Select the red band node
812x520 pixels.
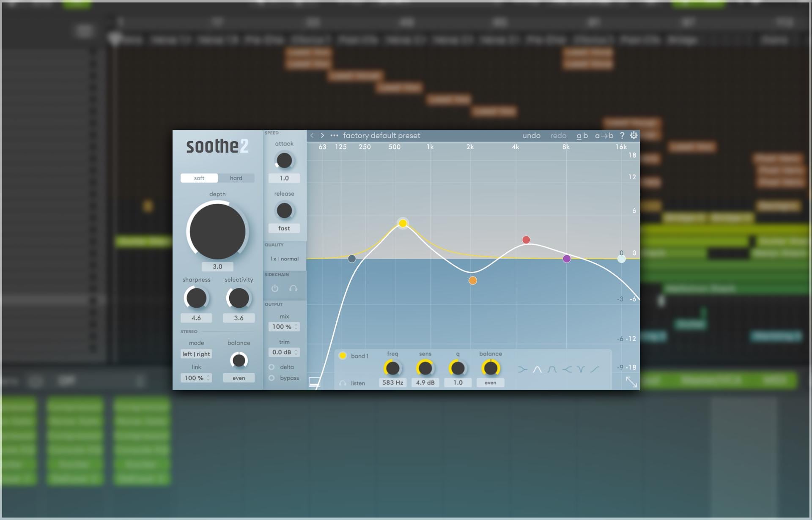click(526, 240)
